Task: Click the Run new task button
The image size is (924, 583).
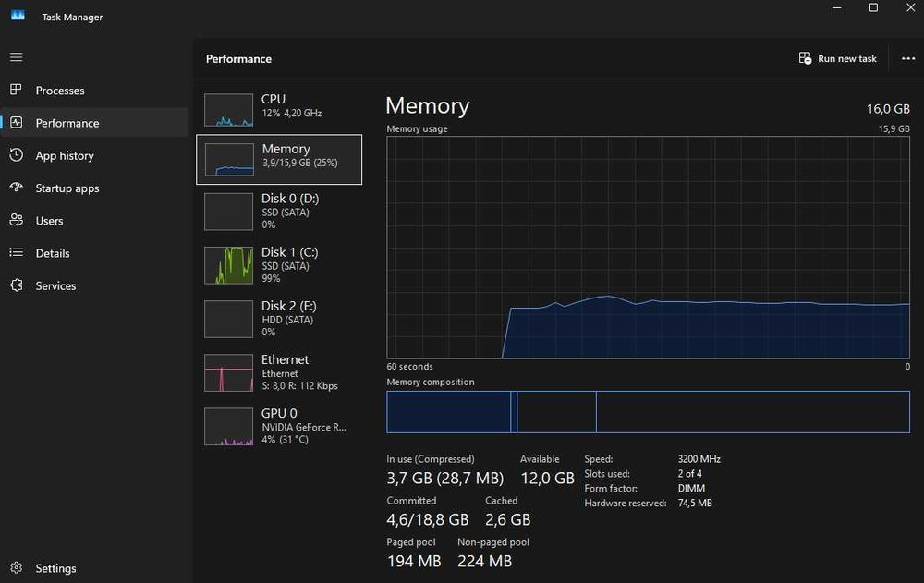Action: click(837, 58)
